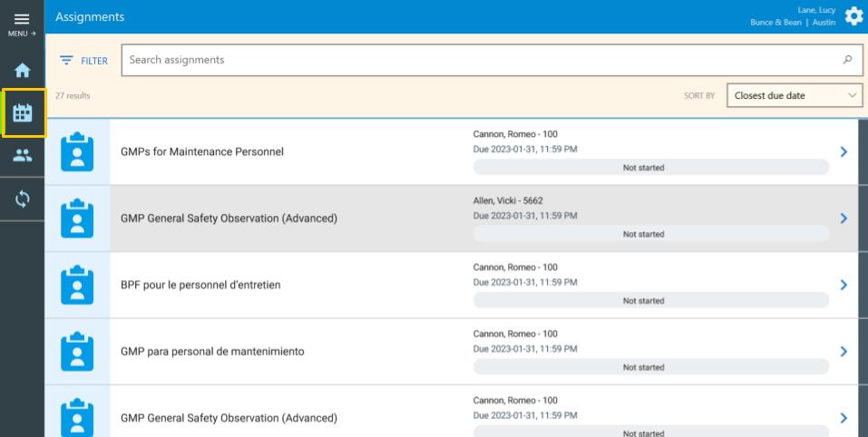The image size is (868, 437).
Task: Expand Allen, Vicki assignment chevron
Action: (x=844, y=218)
